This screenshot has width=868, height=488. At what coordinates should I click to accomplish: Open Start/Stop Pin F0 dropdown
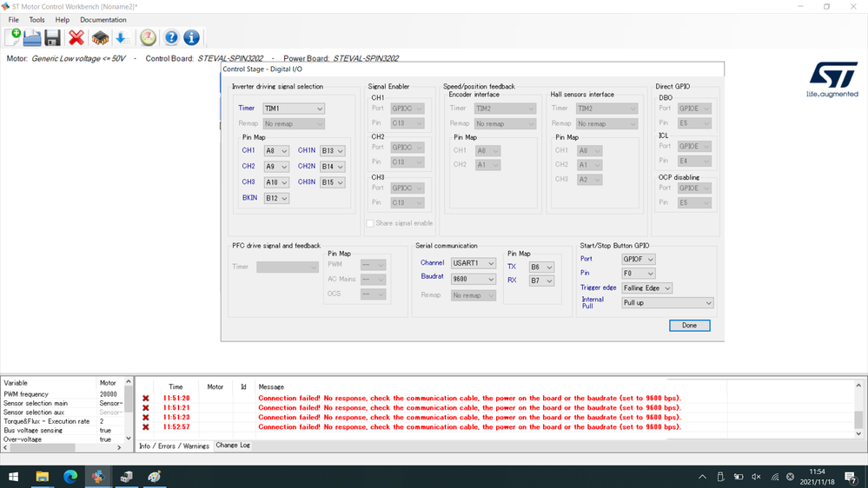coord(639,274)
